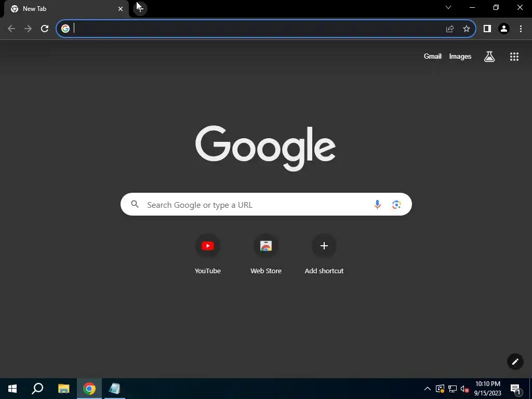Click the Chrome taskbar icon
Viewport: 532px width, 399px height.
[89, 389]
